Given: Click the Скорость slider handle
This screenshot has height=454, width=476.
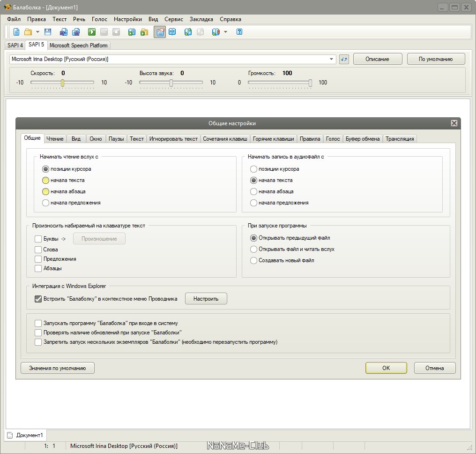Looking at the screenshot, I should coord(62,83).
